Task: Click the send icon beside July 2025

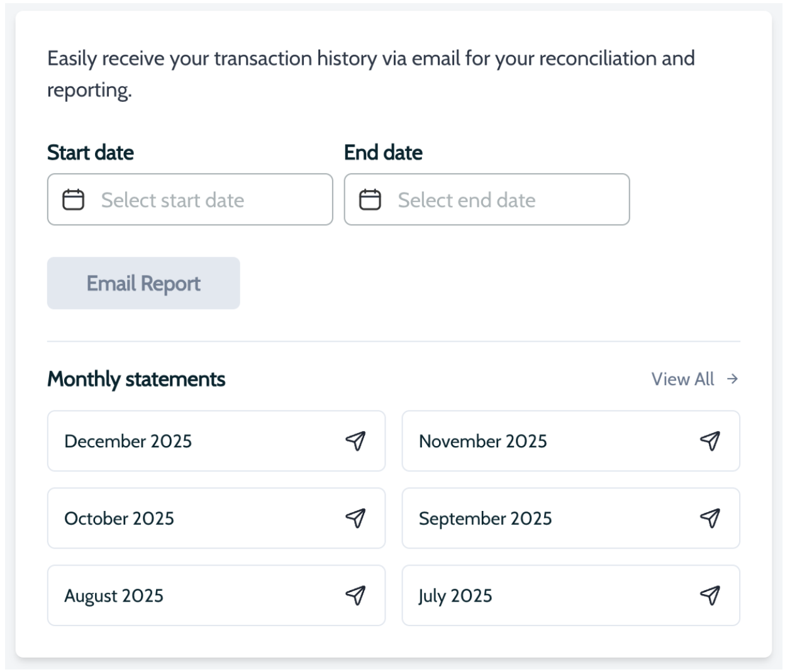Action: (710, 595)
